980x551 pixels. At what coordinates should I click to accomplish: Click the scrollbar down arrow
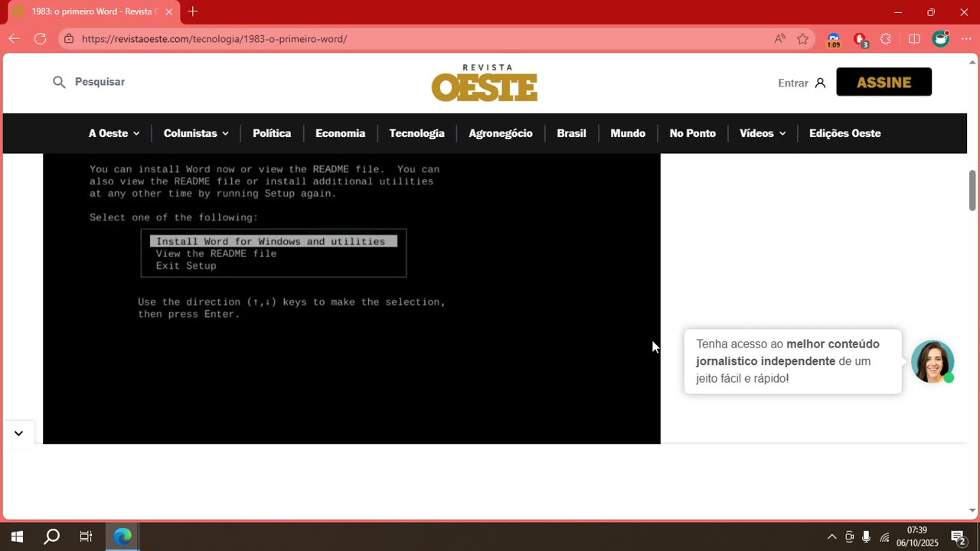[972, 511]
